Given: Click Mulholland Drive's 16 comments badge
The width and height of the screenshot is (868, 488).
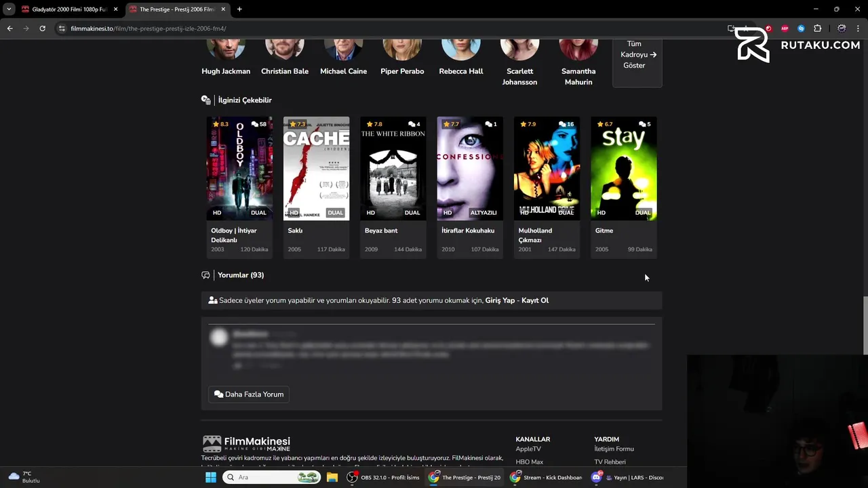Looking at the screenshot, I should pyautogui.click(x=566, y=124).
